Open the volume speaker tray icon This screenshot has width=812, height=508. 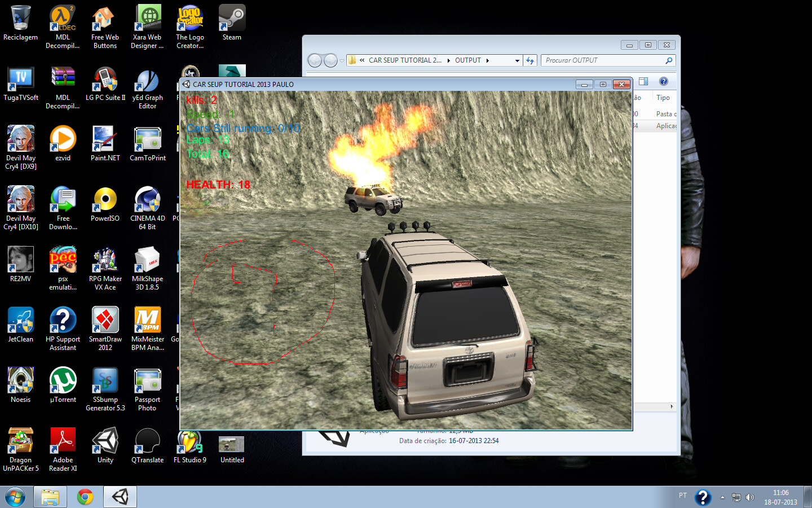click(750, 497)
